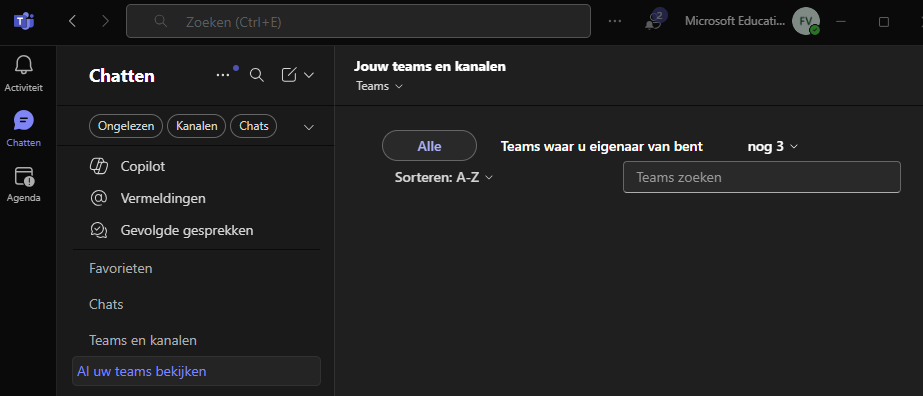Viewport: 923px width, 396px height.
Task: Expand the filter chips chevron
Action: click(x=308, y=127)
